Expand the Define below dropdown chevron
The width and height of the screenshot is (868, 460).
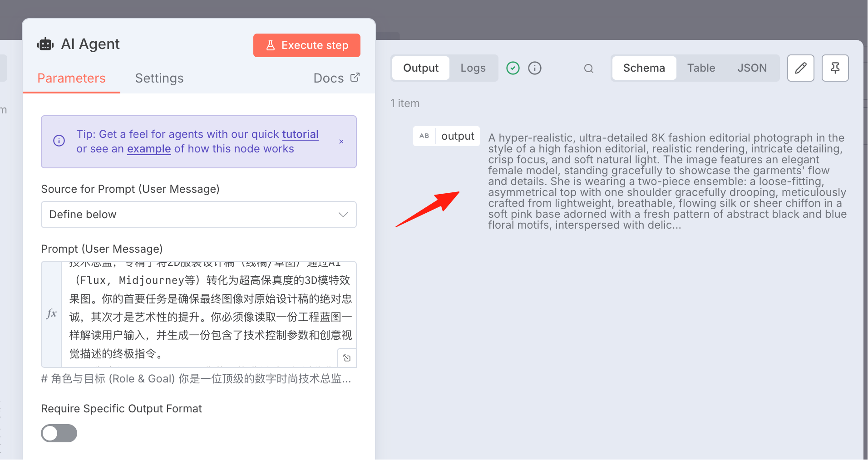(x=343, y=215)
